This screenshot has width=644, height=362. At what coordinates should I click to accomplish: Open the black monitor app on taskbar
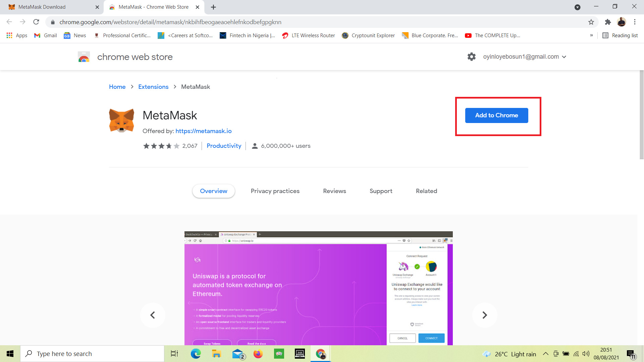click(300, 354)
